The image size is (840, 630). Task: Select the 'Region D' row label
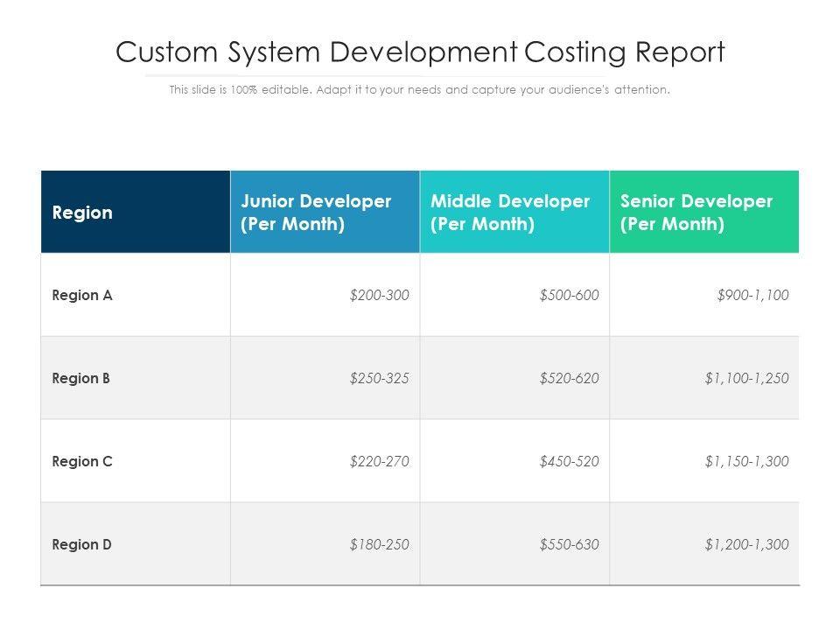[x=82, y=544]
